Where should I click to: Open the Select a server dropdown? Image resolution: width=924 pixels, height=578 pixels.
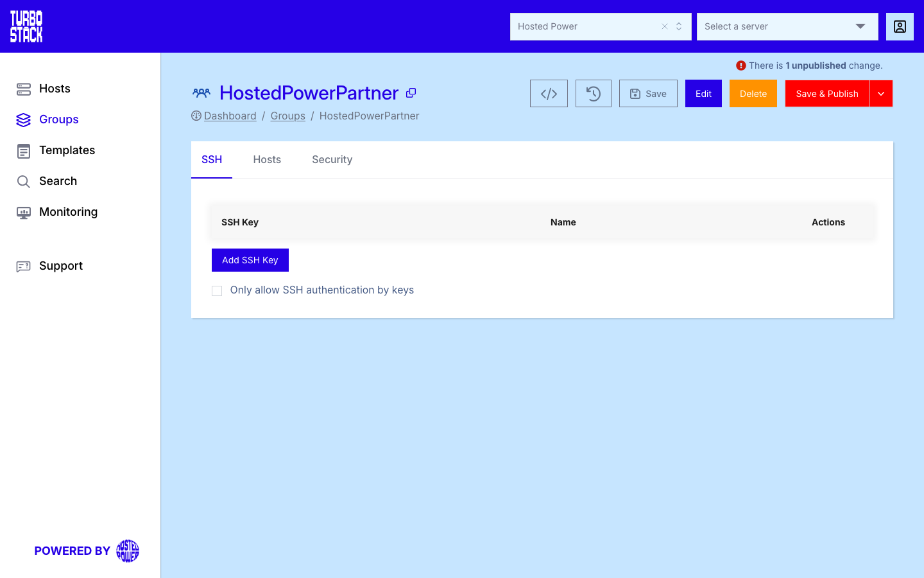787,26
